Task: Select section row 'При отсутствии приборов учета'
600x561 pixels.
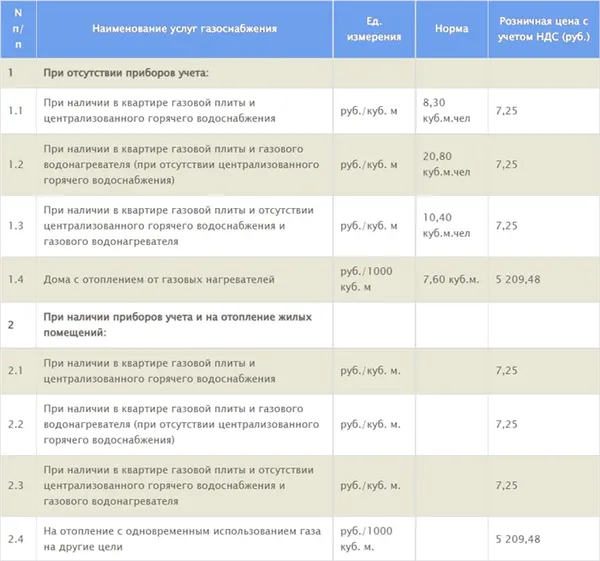Action: [x=300, y=73]
